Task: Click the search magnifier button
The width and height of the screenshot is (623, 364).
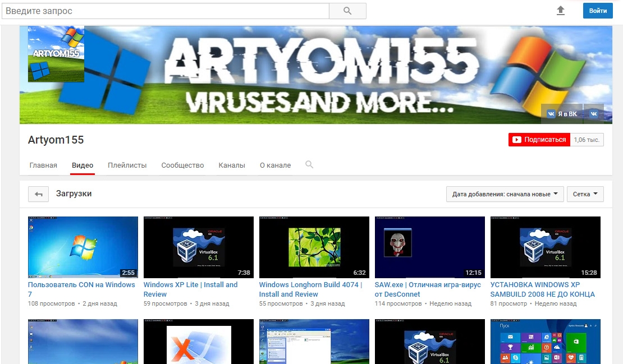Action: point(347,11)
